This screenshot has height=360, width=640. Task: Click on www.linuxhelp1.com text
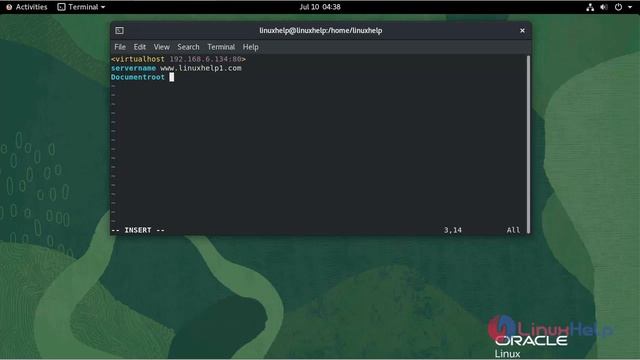[x=201, y=68]
